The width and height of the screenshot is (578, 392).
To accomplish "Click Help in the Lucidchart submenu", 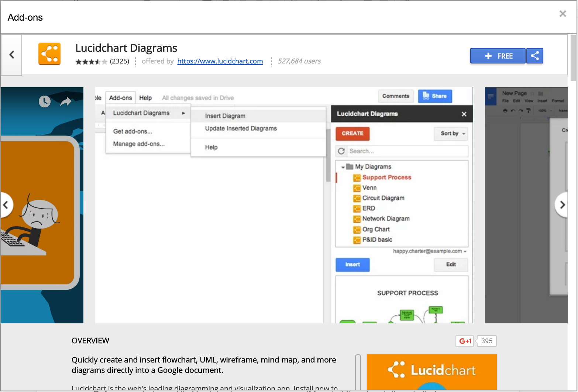I will (211, 147).
